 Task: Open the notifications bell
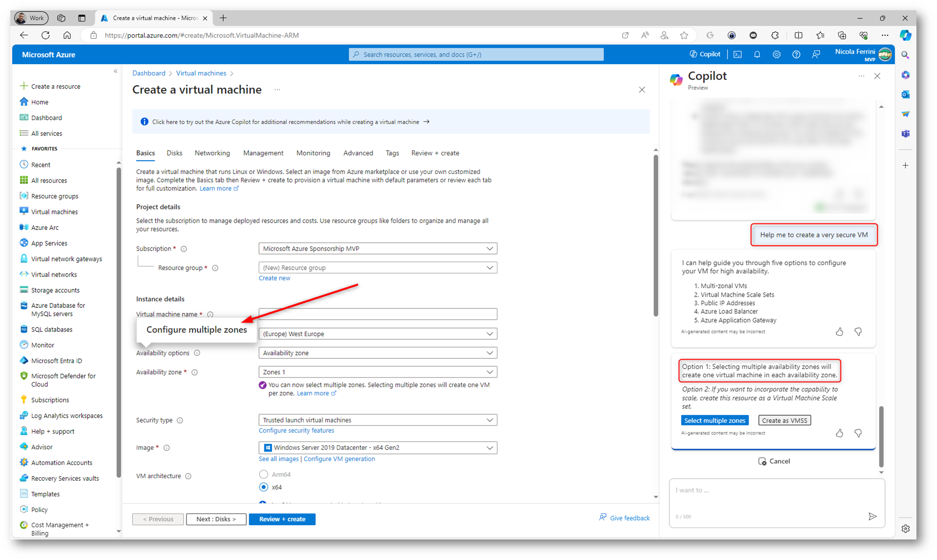point(757,54)
